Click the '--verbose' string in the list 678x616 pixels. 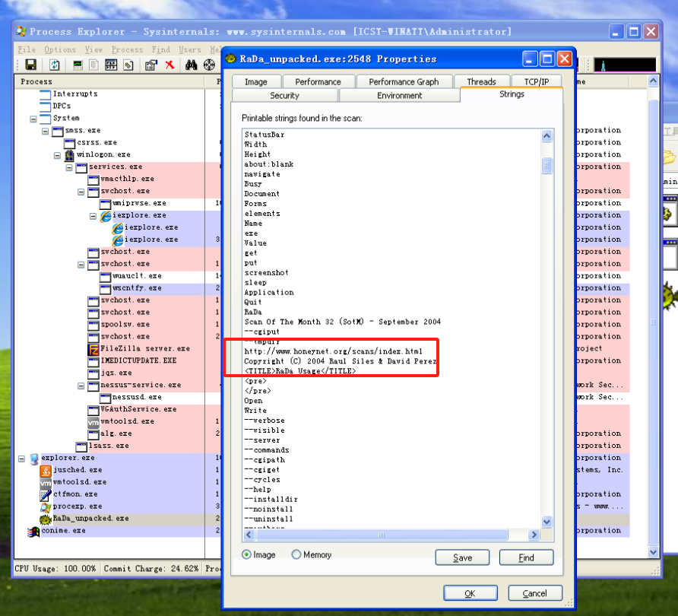265,421
